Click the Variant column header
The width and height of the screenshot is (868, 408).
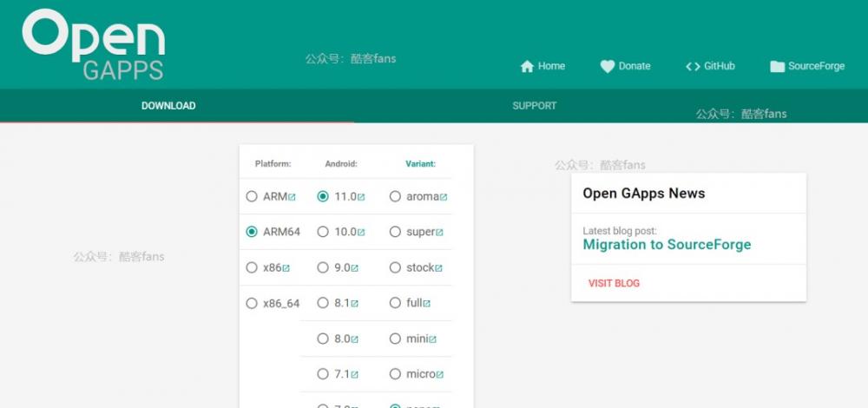pyautogui.click(x=421, y=164)
